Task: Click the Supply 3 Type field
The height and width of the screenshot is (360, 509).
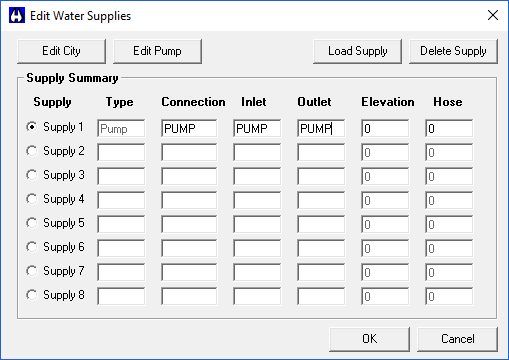Action: coord(121,176)
